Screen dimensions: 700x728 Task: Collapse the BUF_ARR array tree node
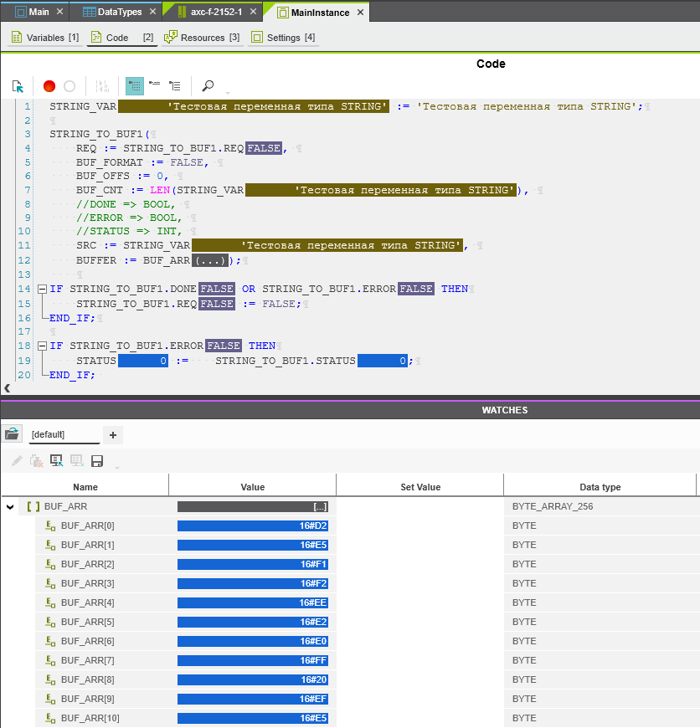(11, 506)
